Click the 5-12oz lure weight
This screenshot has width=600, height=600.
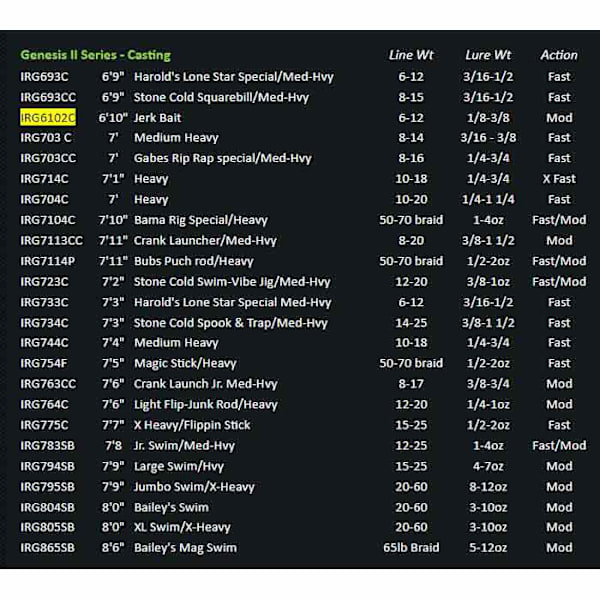point(488,548)
